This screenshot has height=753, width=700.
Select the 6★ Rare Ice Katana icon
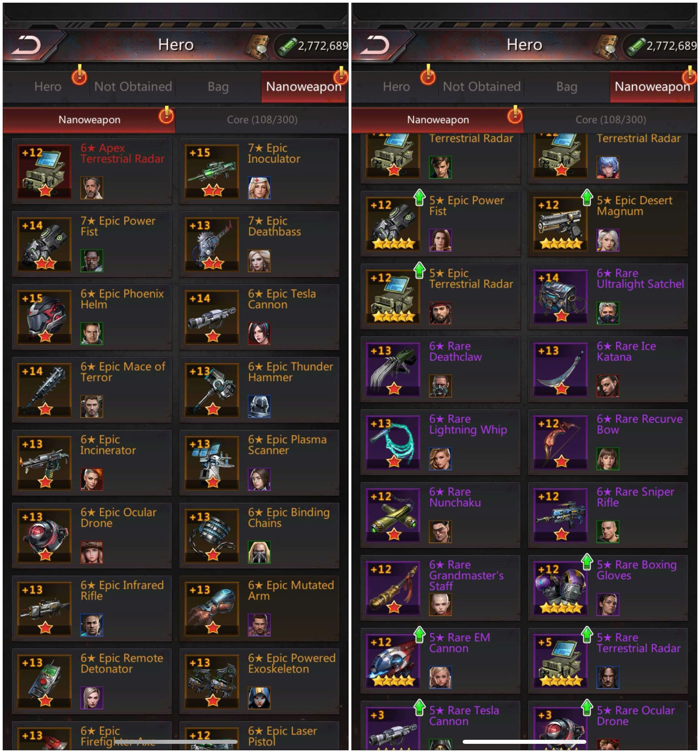(x=560, y=369)
